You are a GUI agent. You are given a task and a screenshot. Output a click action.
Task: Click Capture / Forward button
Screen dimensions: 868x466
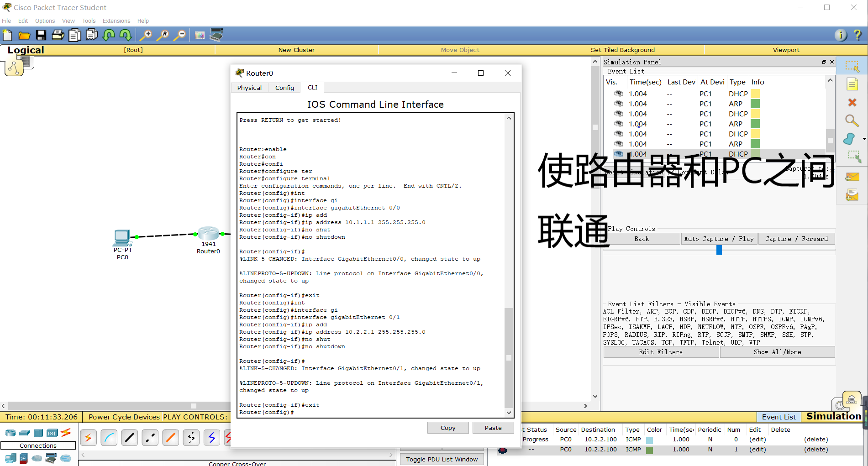pos(796,239)
